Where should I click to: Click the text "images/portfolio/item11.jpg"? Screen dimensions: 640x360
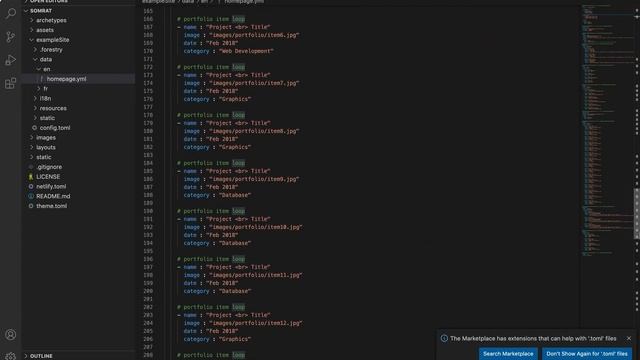(256, 275)
